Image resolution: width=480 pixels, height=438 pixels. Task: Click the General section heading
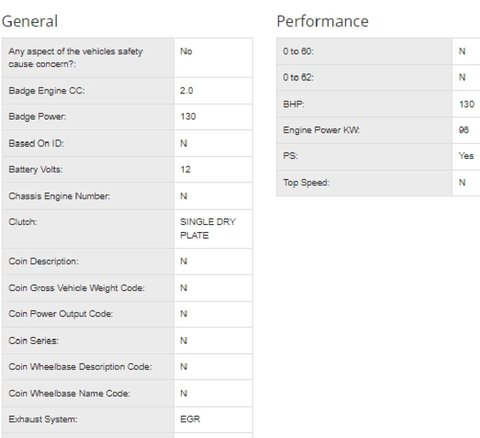[x=30, y=21]
